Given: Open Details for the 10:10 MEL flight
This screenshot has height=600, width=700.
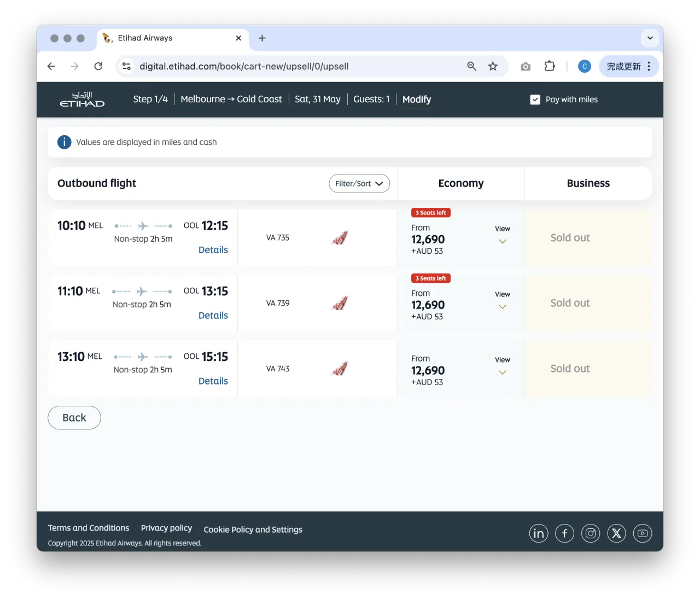Looking at the screenshot, I should [213, 250].
